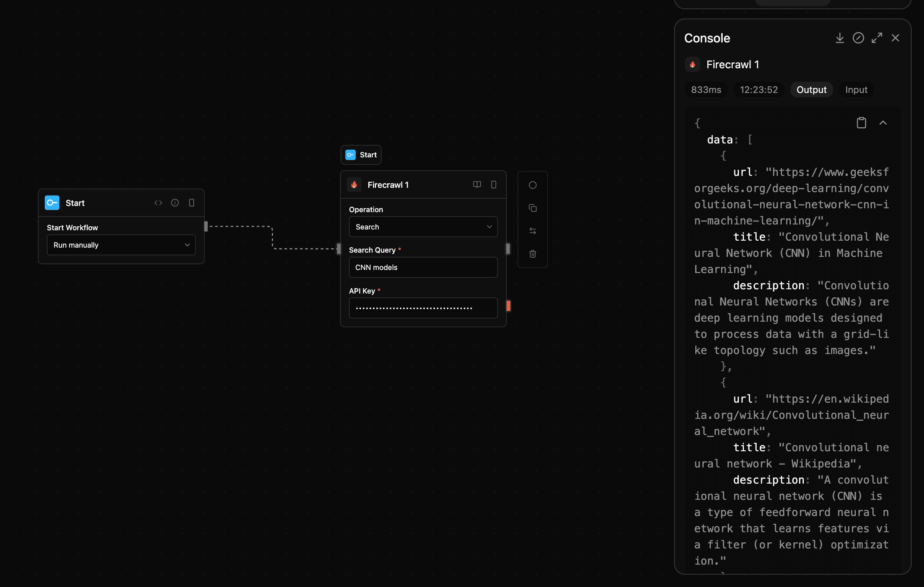Duplicate the Firecrawl node

(533, 208)
